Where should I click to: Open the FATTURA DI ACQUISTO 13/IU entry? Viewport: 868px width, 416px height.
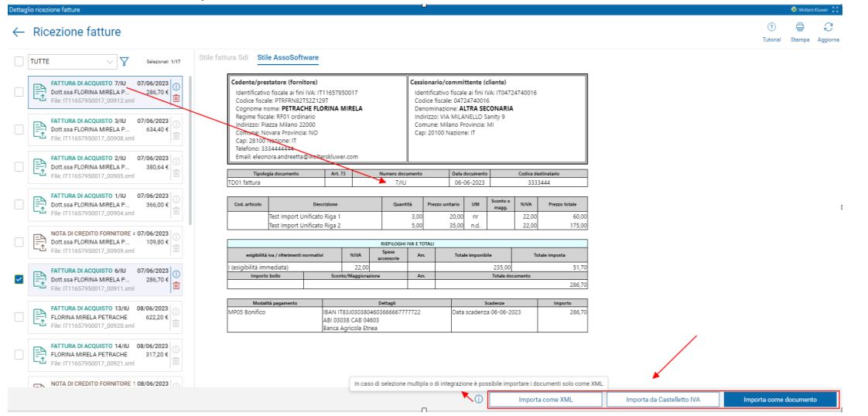click(x=104, y=317)
